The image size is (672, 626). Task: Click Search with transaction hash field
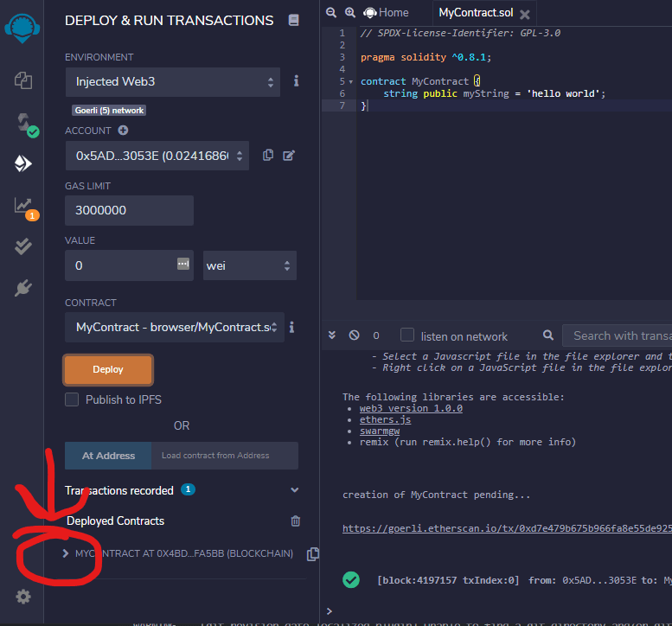click(618, 335)
